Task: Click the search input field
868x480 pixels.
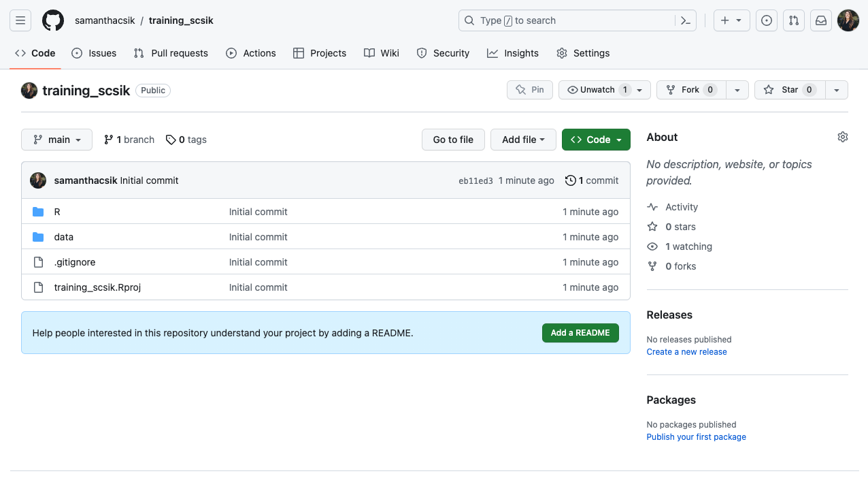Action: click(565, 20)
